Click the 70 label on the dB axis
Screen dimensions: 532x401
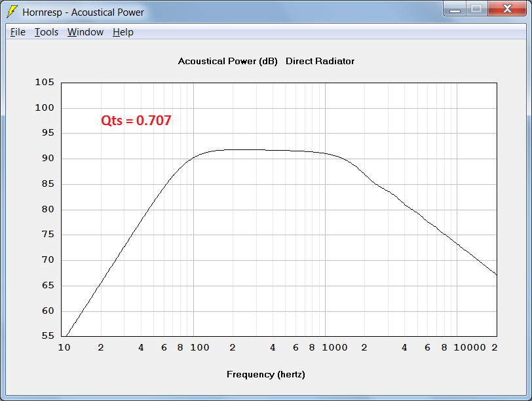pos(48,260)
